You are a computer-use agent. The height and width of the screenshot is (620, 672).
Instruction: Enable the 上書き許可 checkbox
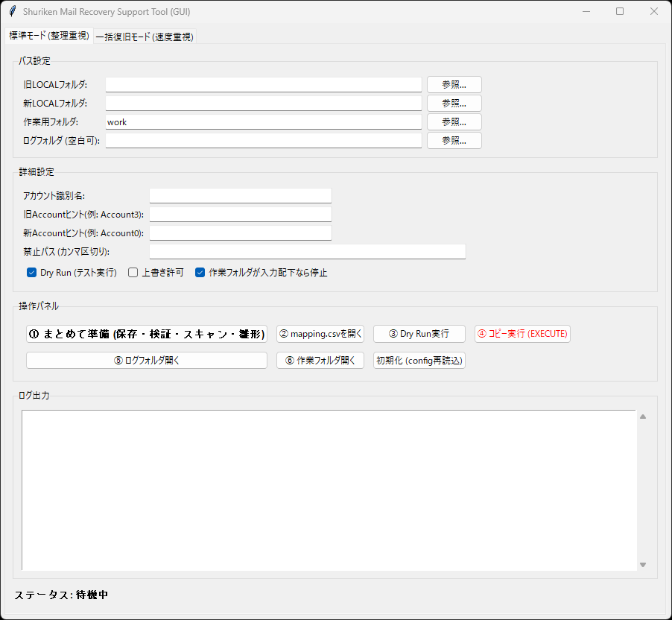coord(133,273)
